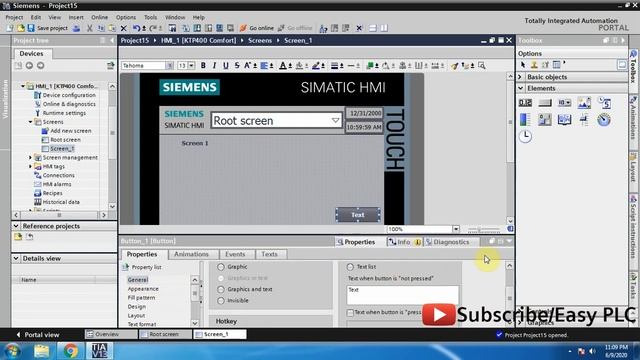Image resolution: width=640 pixels, height=360 pixels.
Task: Select the Slider element in Toolbox
Action: coord(584,120)
